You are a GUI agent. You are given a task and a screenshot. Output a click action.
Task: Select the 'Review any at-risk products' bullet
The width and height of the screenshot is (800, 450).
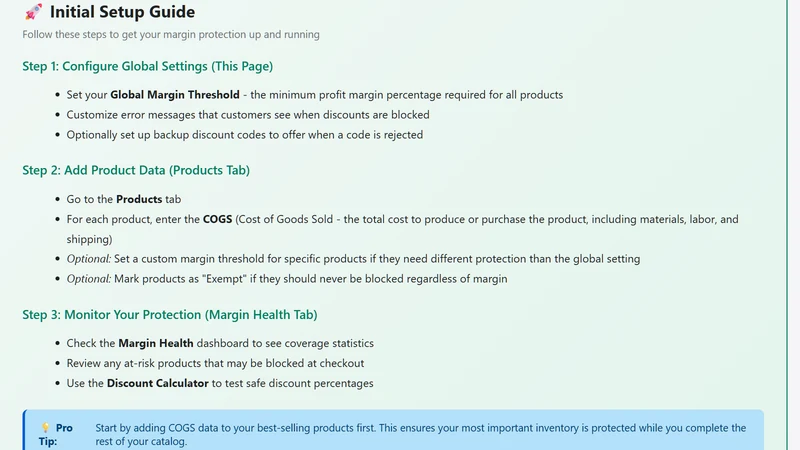click(x=215, y=363)
